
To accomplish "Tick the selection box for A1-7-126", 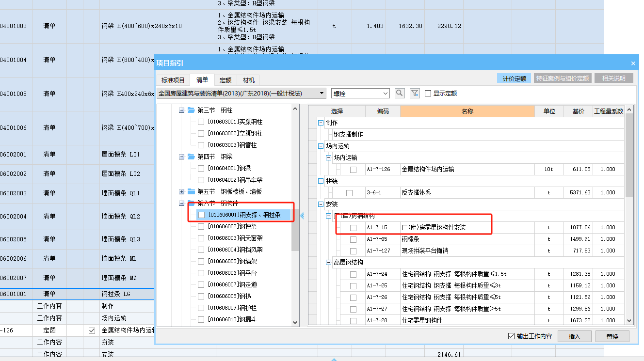I will (x=353, y=170).
